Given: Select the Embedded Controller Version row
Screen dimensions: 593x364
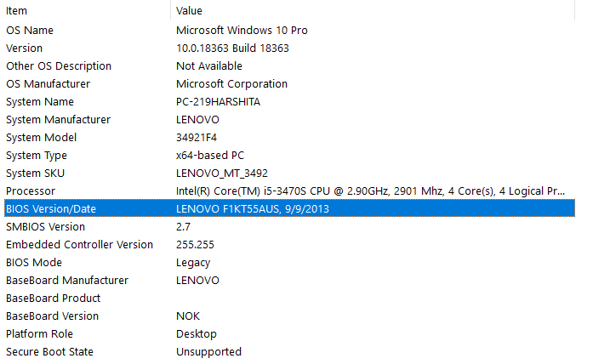Looking at the screenshot, I should [x=80, y=244].
